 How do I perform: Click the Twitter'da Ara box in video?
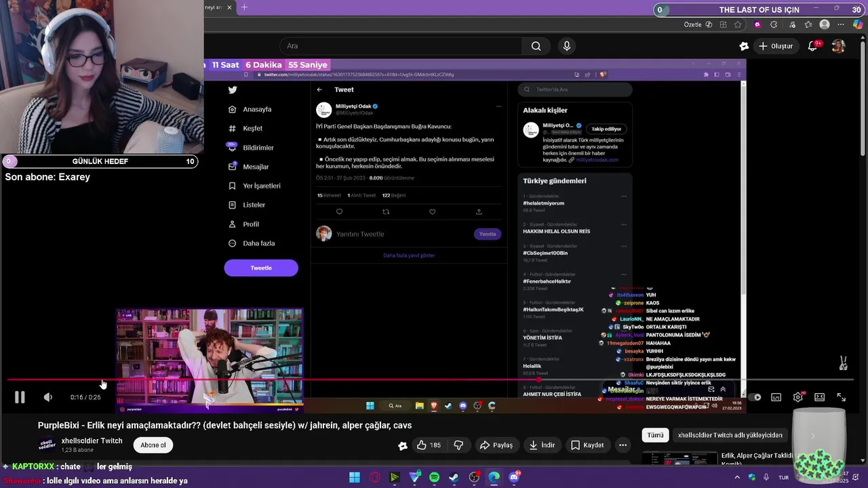(x=575, y=89)
